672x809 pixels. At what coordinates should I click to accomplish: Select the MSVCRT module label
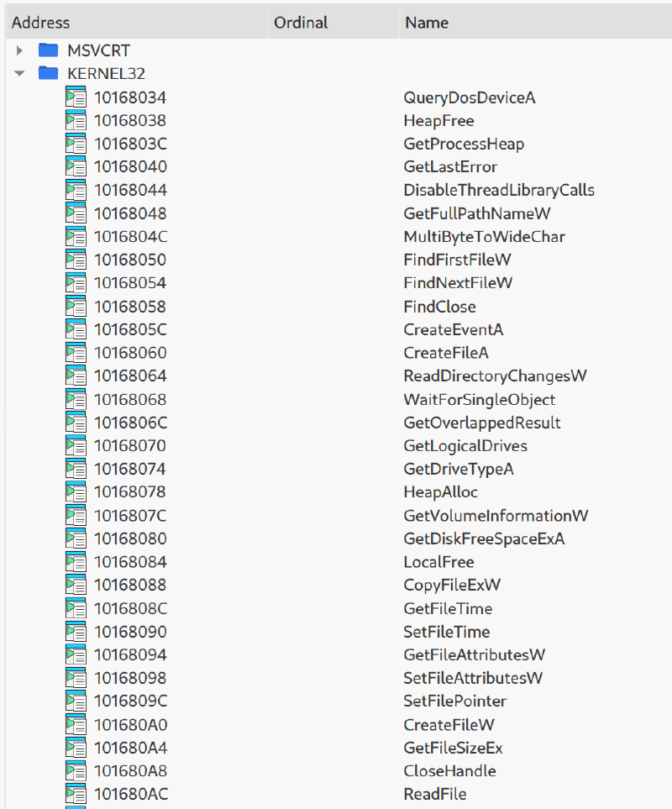[x=98, y=50]
